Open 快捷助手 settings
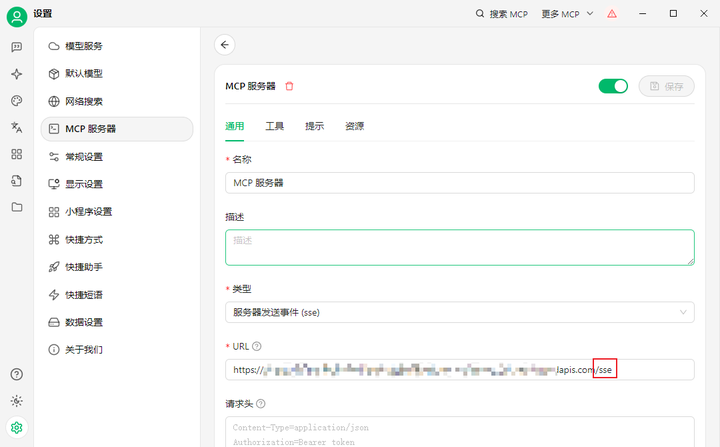Viewport: 720px width, 447px height. tap(117, 267)
